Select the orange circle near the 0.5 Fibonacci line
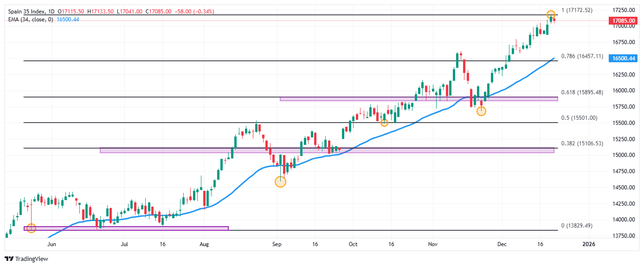This screenshot has width=644, height=267. click(x=384, y=123)
